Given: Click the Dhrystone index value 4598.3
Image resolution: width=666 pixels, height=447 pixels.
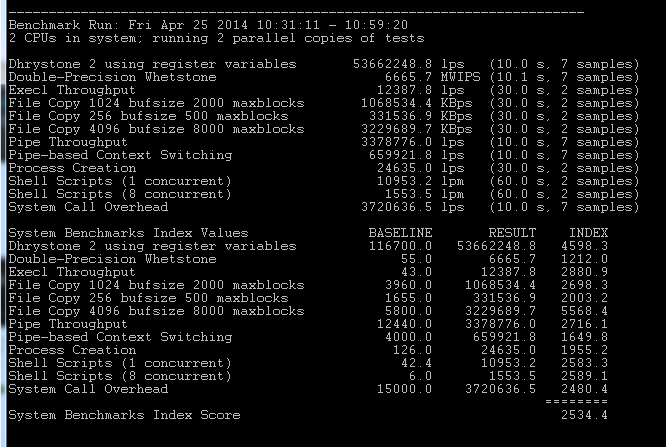Looking at the screenshot, I should [584, 246].
